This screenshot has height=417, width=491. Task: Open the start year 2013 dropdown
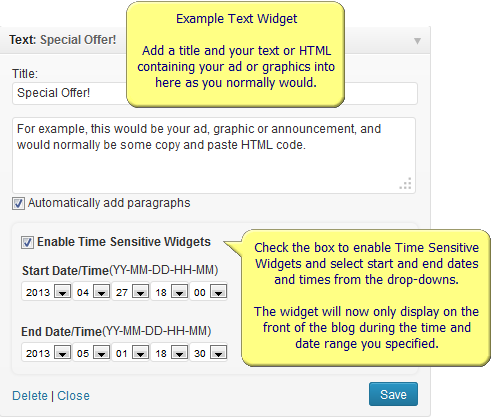(x=47, y=292)
